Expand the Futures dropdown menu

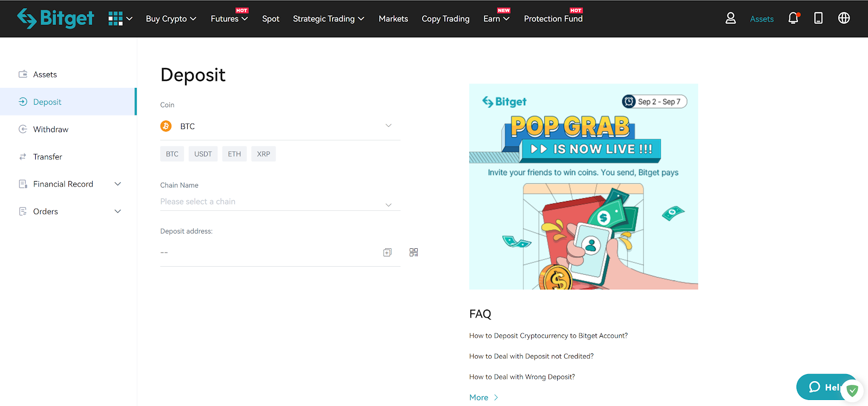[229, 18]
